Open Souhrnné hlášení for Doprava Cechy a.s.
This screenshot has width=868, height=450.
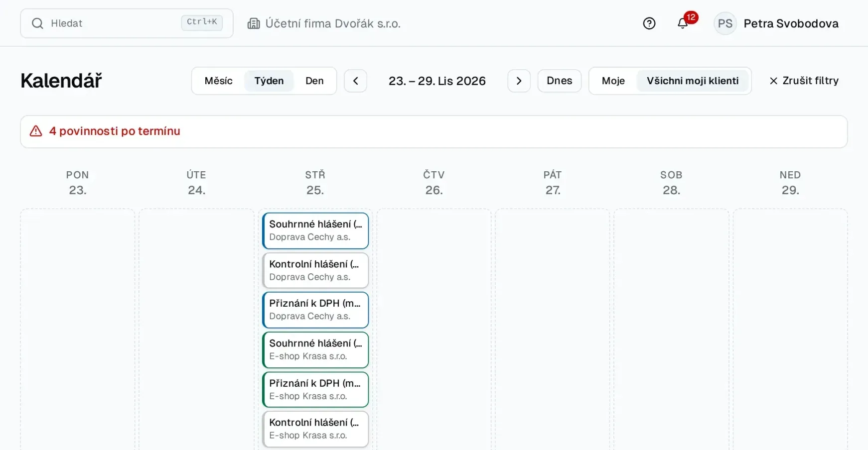(x=315, y=230)
